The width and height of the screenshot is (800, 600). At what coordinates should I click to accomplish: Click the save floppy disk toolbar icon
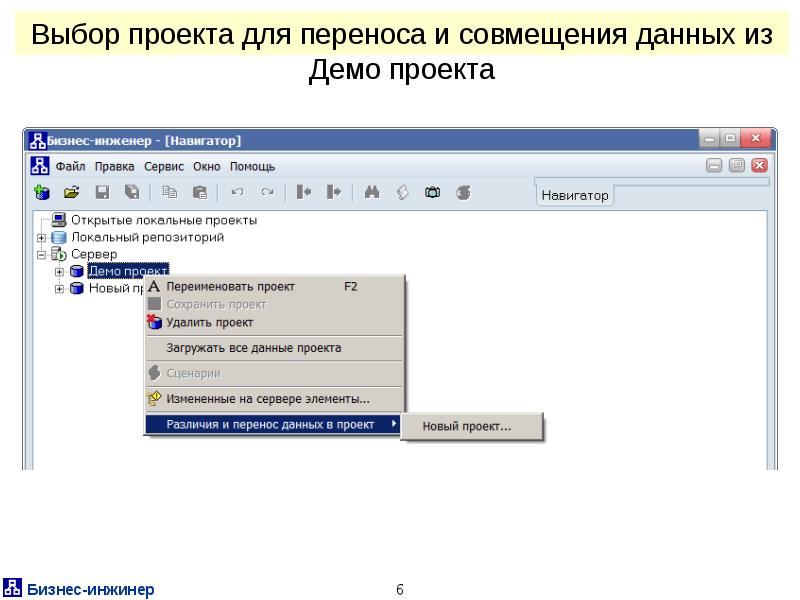[101, 192]
